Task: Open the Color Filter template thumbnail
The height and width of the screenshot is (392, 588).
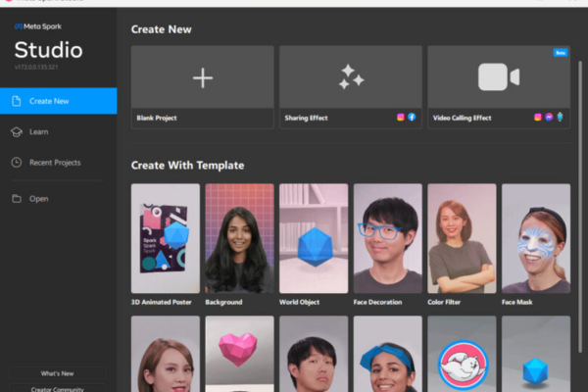Action: [x=462, y=238]
